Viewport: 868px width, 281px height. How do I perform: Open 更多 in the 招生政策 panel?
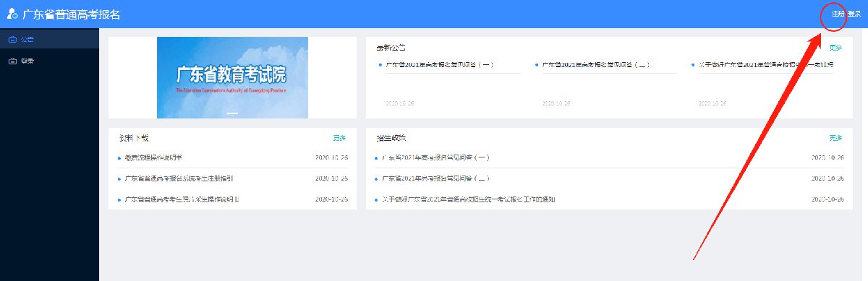(x=835, y=137)
